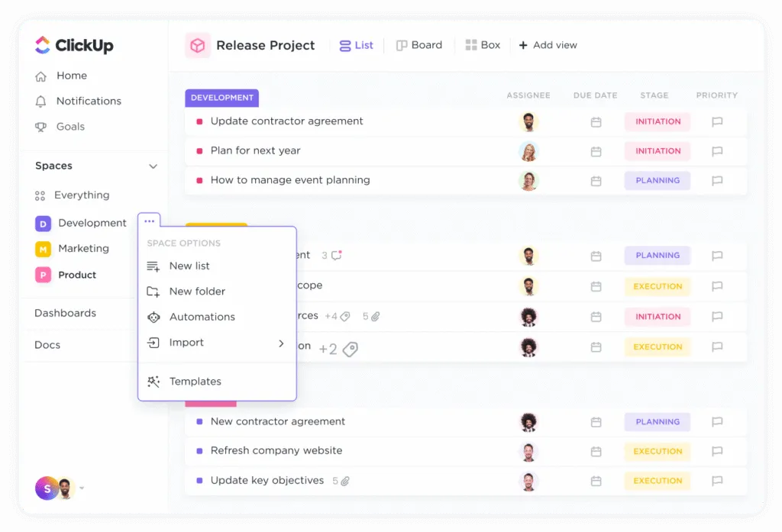Change EXECUTION stage of Refresh company website
The height and width of the screenshot is (532, 782).
[658, 451]
